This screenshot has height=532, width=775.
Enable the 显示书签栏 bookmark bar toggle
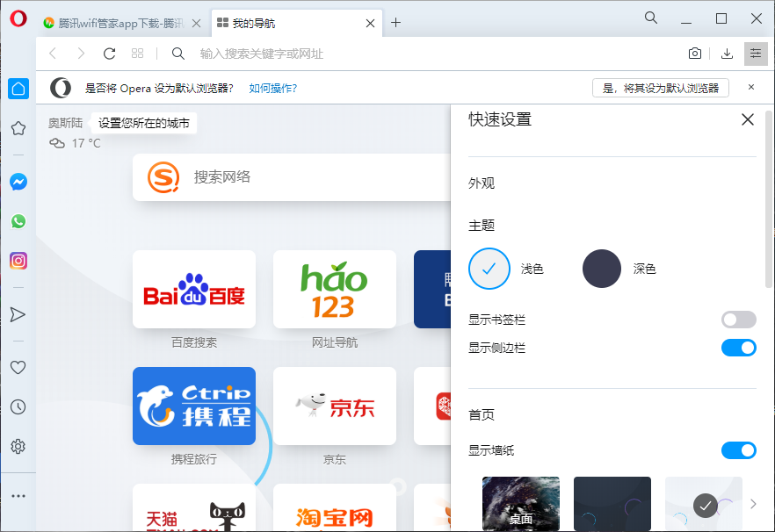pyautogui.click(x=739, y=320)
